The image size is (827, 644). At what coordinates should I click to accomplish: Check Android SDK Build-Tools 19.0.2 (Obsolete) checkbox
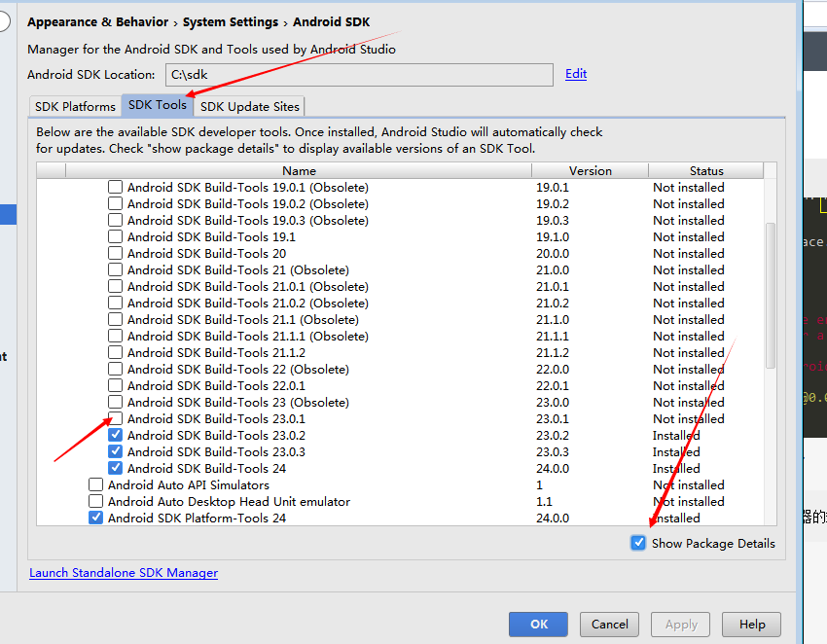point(115,203)
